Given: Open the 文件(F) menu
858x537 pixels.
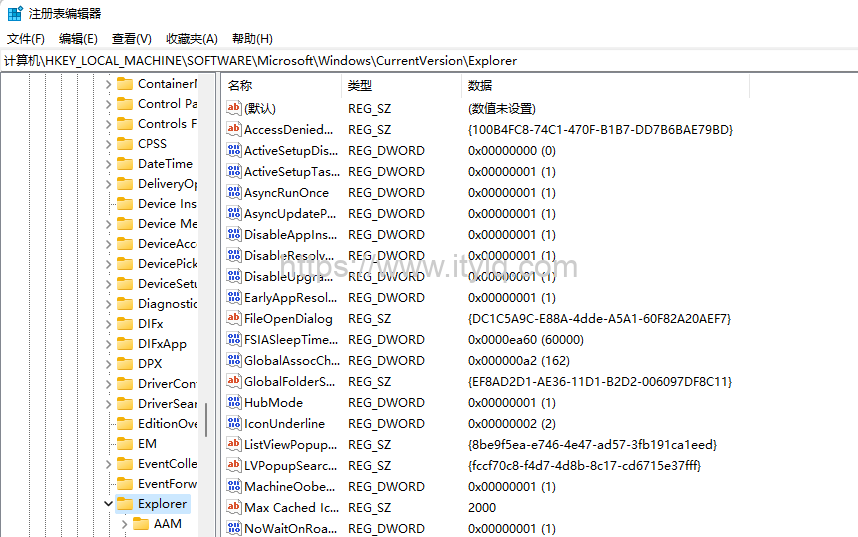Looking at the screenshot, I should click(x=26, y=39).
